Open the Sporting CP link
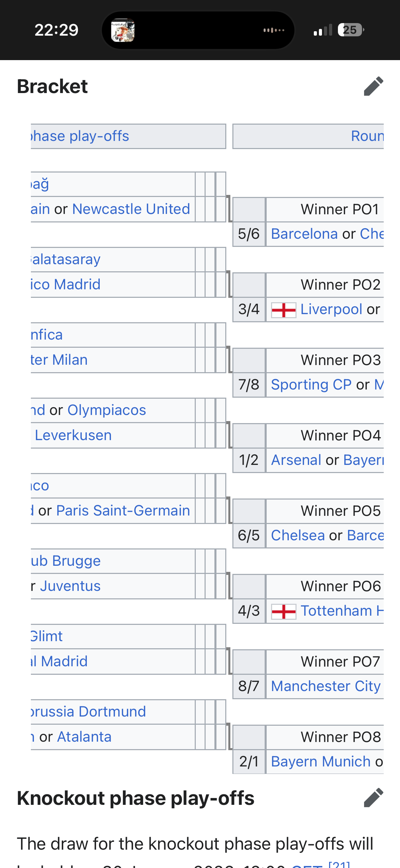This screenshot has width=400, height=868. pos(311,385)
